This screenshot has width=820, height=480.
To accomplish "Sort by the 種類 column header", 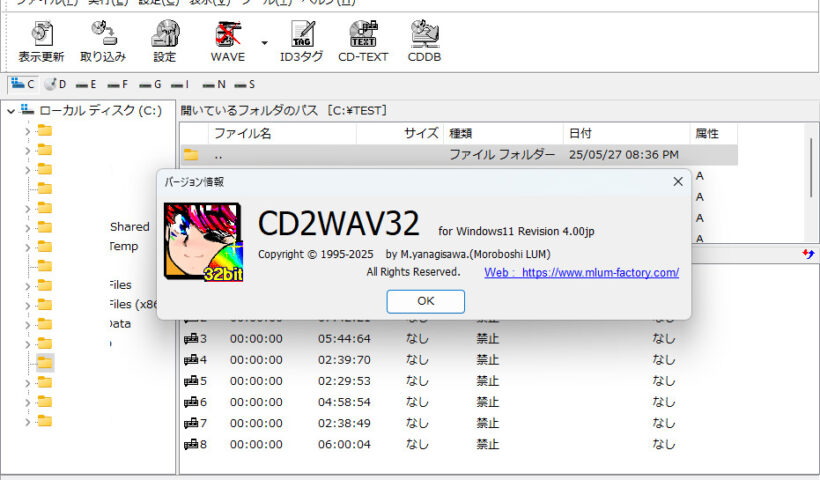I will 504,134.
